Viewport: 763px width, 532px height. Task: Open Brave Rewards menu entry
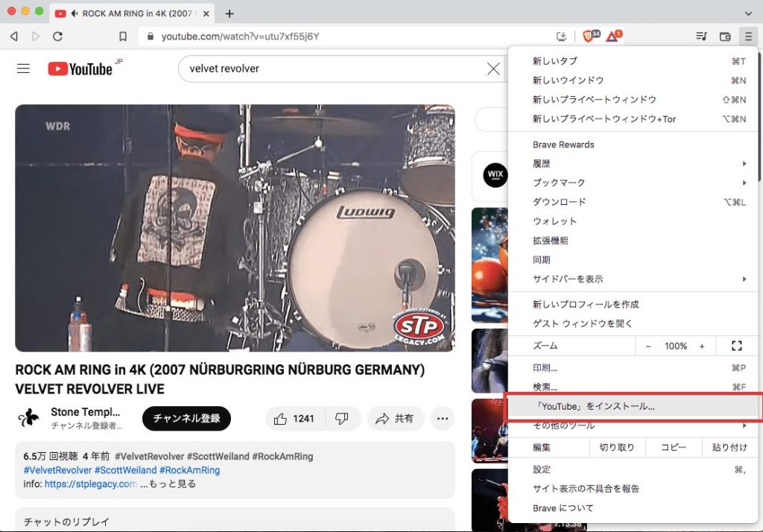(633, 145)
